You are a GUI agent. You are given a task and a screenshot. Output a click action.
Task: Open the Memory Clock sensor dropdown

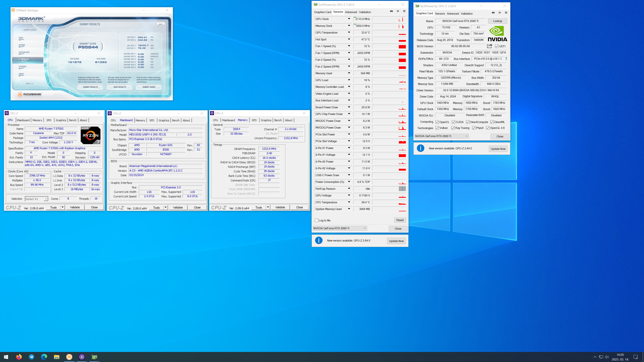point(349,26)
